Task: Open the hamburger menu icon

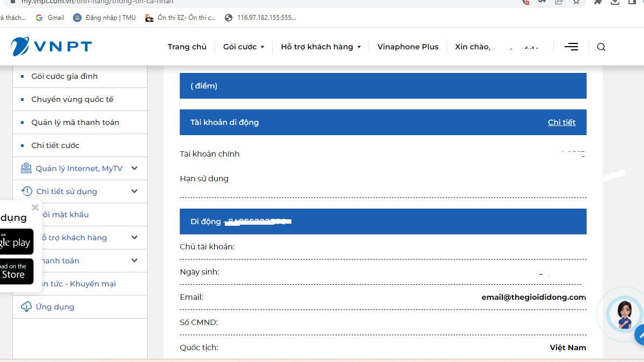Action: pos(571,47)
